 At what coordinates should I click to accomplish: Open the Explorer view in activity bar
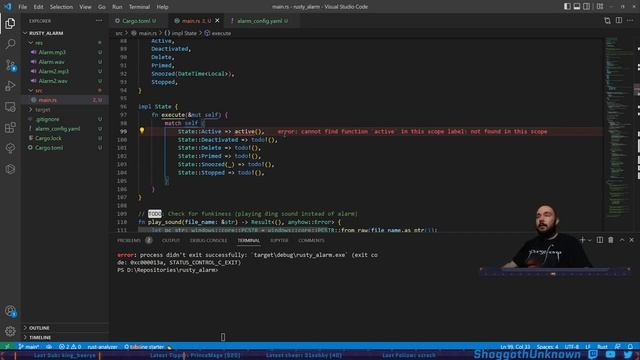[10, 23]
